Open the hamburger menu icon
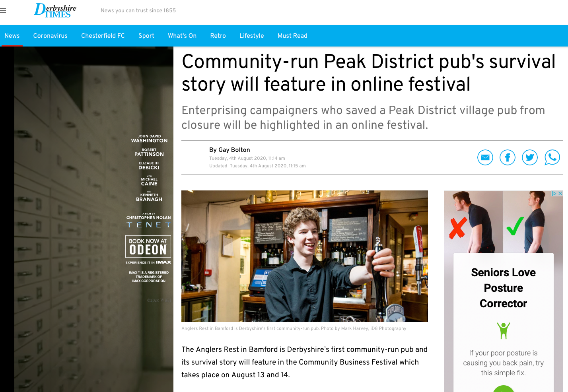This screenshot has height=392, width=568. 3,11
